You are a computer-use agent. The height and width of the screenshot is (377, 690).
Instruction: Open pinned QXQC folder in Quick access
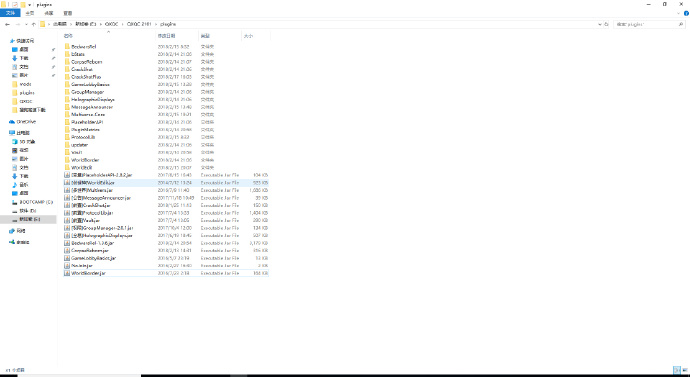pos(22,101)
